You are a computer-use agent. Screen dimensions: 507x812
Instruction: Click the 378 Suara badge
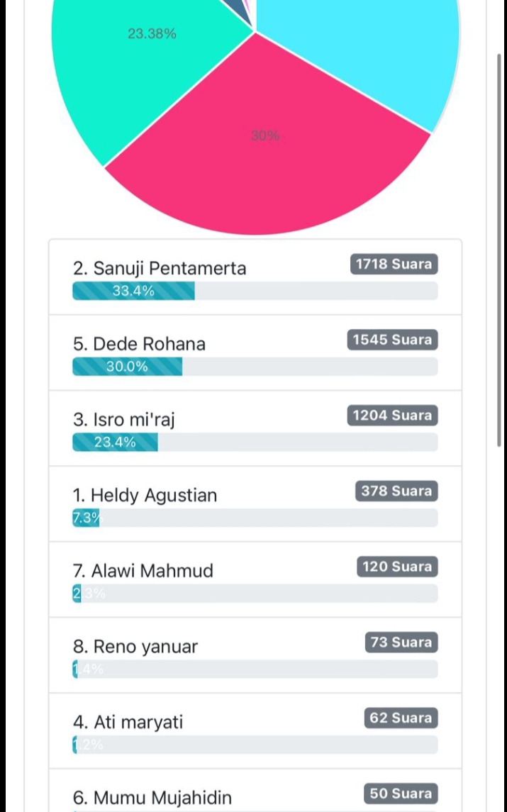point(396,491)
